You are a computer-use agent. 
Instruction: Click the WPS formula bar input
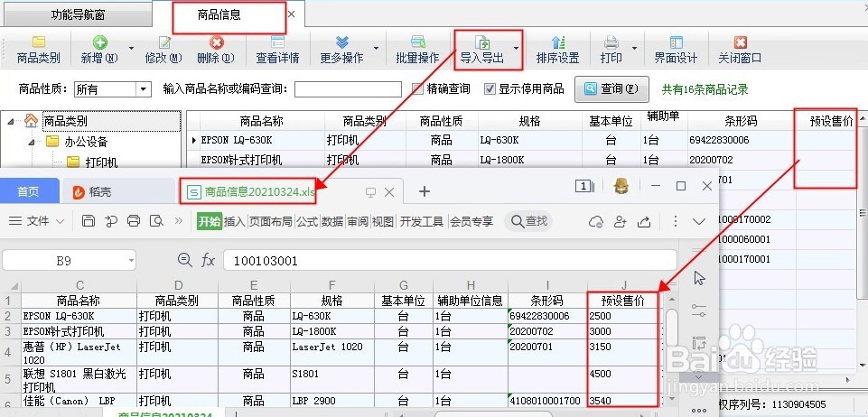pos(450,261)
